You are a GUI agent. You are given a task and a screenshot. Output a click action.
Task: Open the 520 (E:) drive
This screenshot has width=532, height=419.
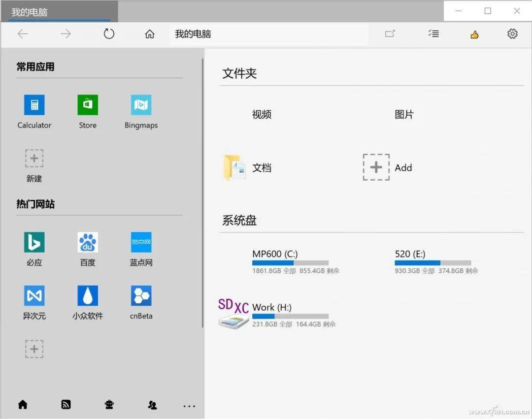coord(436,262)
